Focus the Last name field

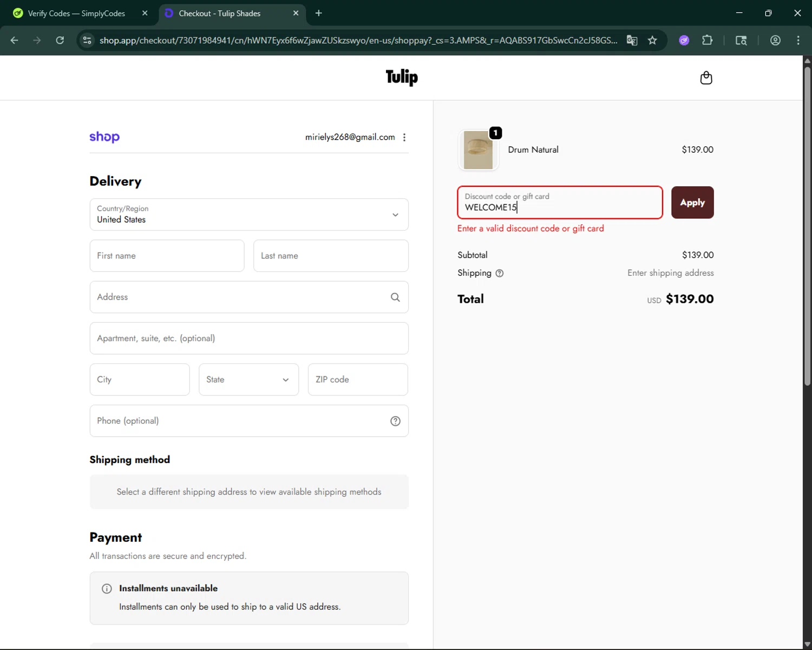[331, 256]
